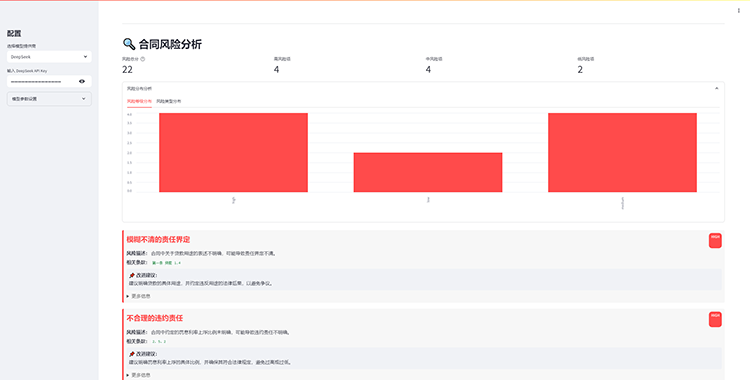Select the risk level distribution tab
This screenshot has height=380, width=750.
[x=139, y=101]
